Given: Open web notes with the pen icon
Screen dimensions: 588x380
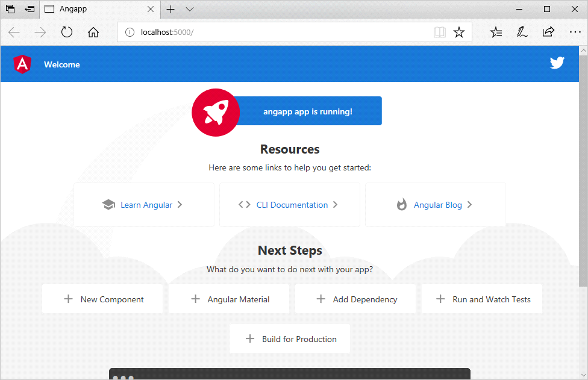Looking at the screenshot, I should point(522,32).
